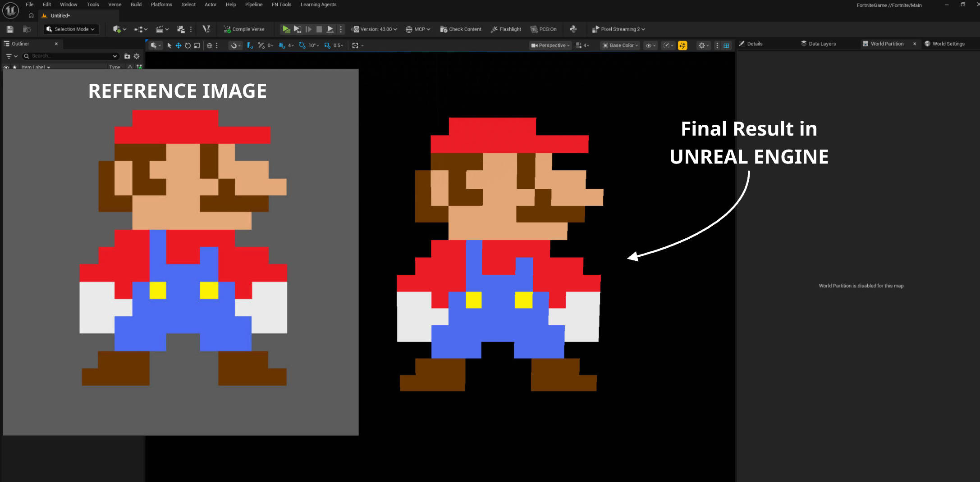Open the Learning Agents menu
Viewport: 980px width, 482px height.
318,5
